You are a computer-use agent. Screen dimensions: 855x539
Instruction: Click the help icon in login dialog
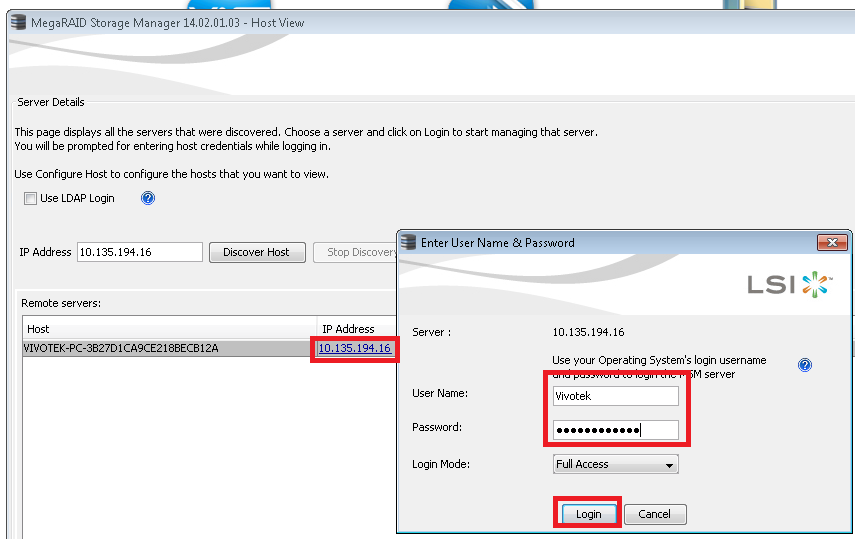click(x=805, y=365)
